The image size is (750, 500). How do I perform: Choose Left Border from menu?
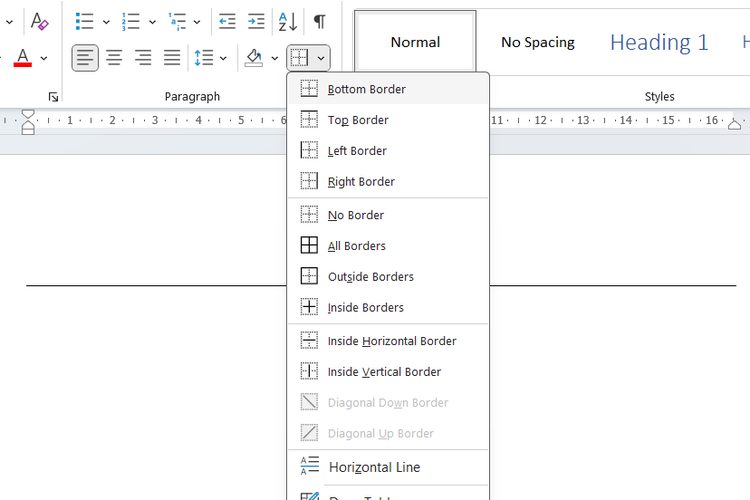tap(388, 151)
